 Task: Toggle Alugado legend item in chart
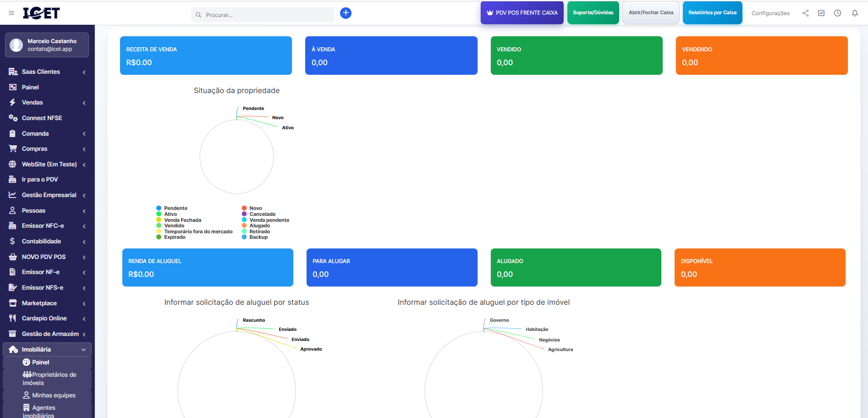tap(259, 225)
